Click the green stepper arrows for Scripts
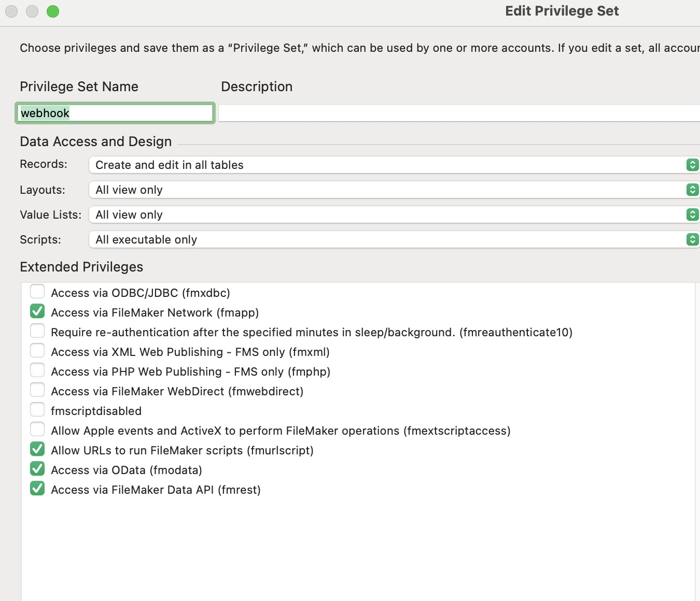Image resolution: width=700 pixels, height=601 pixels. pyautogui.click(x=692, y=239)
